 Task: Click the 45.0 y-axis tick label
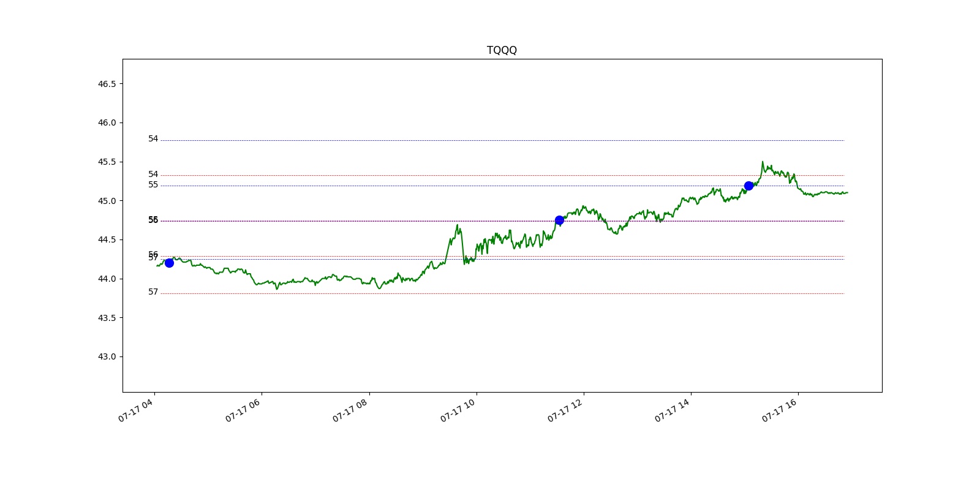click(107, 201)
